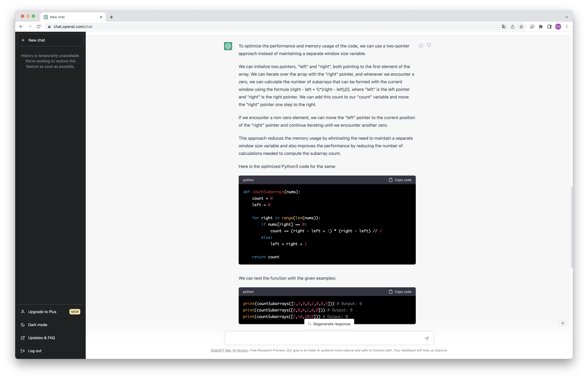Viewport: 588px width, 379px height.
Task: Open a new browser tab with plus
Action: tap(111, 17)
